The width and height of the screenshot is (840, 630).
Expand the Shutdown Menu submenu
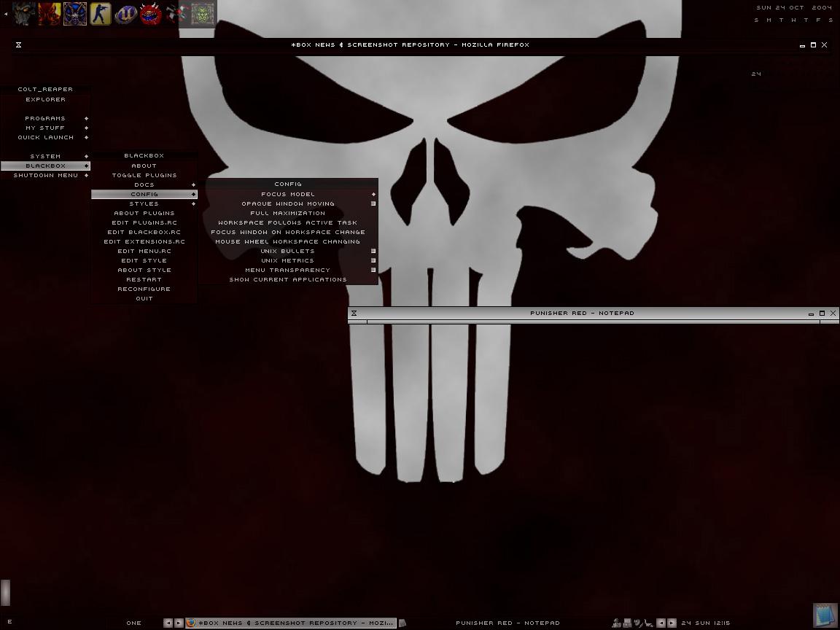tap(45, 176)
